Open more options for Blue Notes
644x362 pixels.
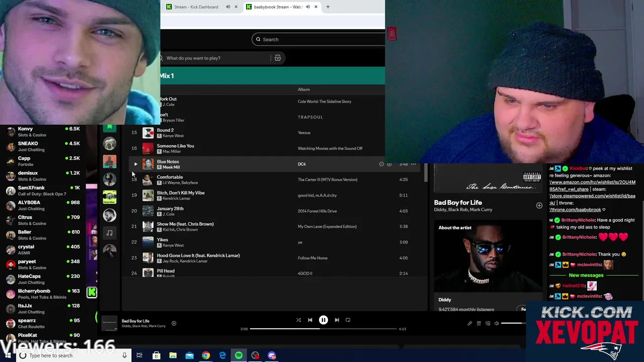click(414, 164)
